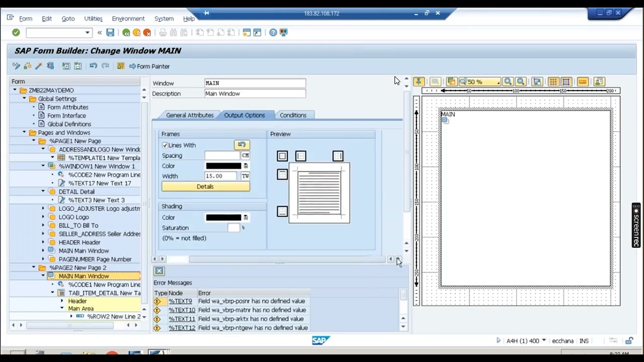Click the green Enter checkmark icon
This screenshot has width=644, height=362.
(x=16, y=33)
